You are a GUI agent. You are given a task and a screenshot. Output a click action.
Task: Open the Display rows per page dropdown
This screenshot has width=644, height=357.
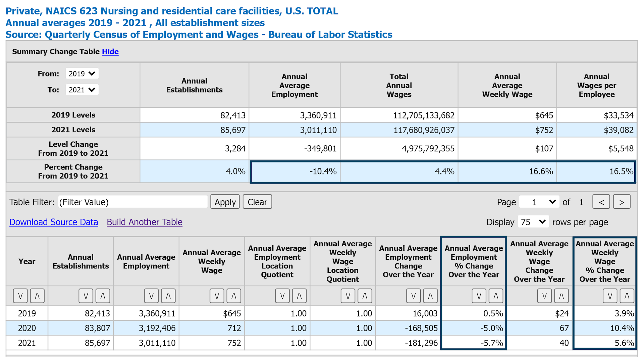click(x=533, y=222)
